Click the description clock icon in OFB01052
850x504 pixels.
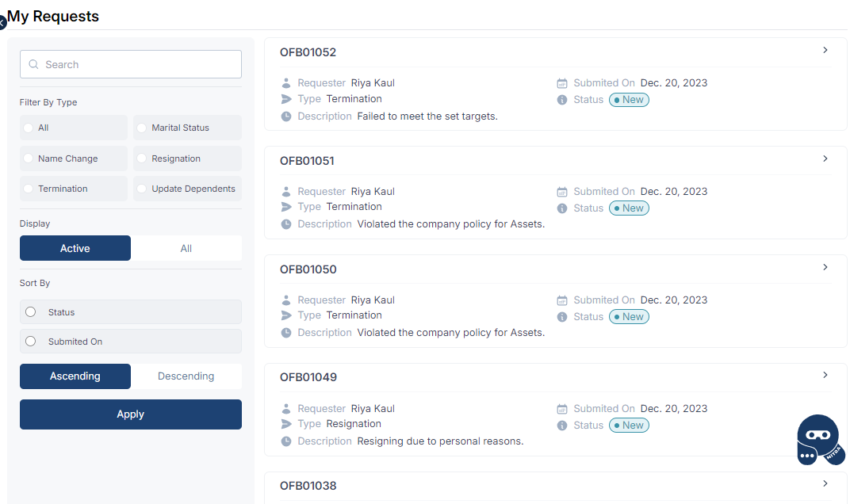tap(286, 116)
